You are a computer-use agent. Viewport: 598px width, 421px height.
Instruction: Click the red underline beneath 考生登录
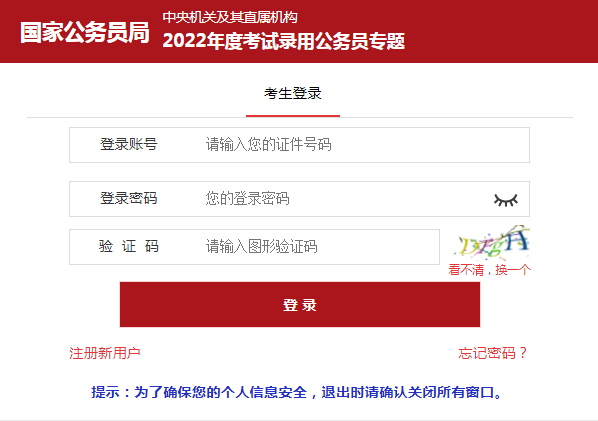click(x=293, y=116)
